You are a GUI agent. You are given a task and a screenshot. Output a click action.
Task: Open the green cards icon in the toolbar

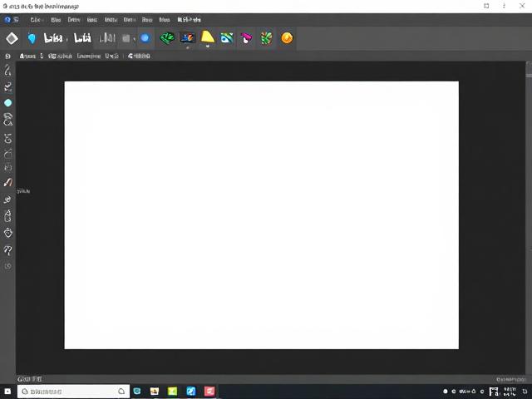point(167,38)
